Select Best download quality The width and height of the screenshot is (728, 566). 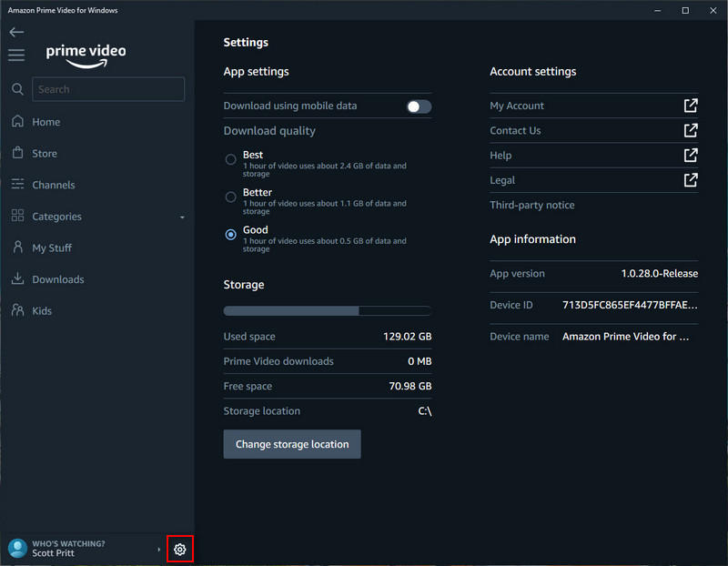(230, 160)
